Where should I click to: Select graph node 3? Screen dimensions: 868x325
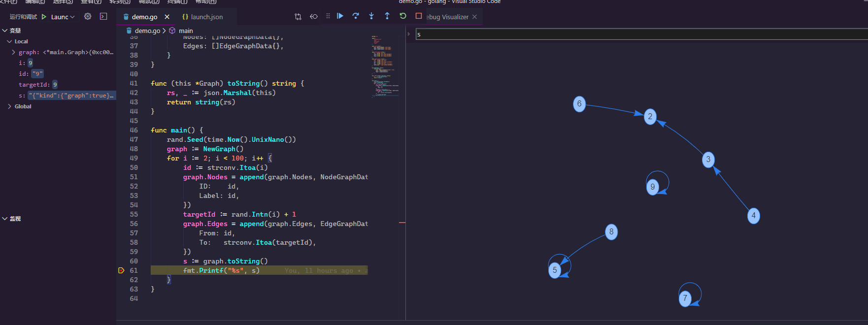click(708, 159)
